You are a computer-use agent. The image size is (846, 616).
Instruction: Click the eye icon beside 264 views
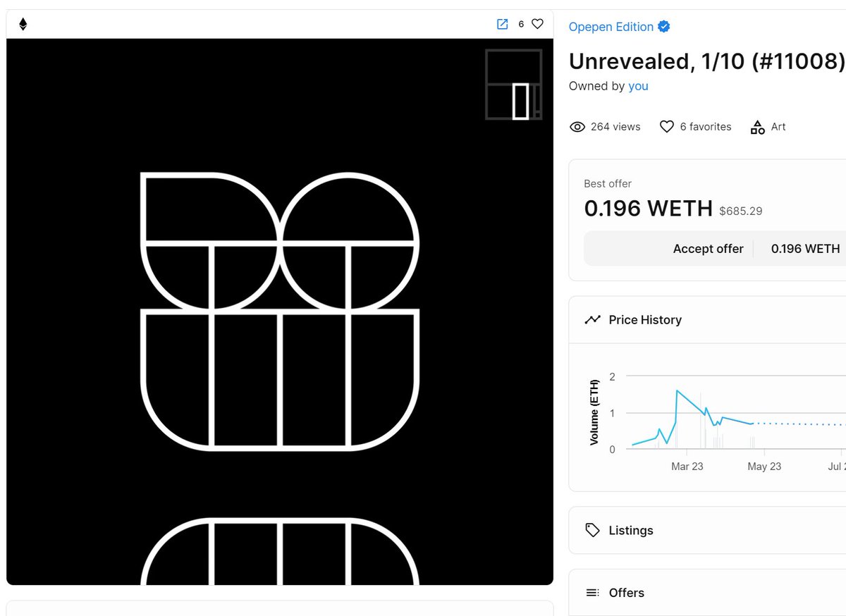tap(577, 127)
